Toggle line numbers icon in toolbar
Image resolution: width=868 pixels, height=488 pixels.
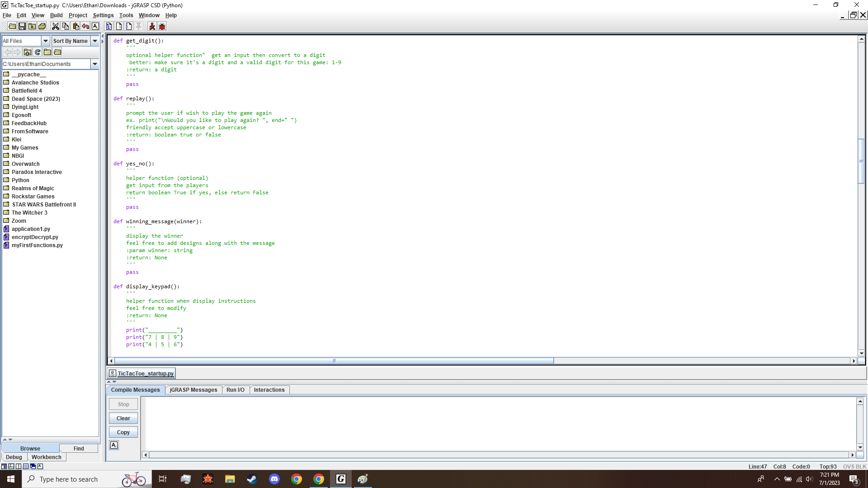(129, 27)
